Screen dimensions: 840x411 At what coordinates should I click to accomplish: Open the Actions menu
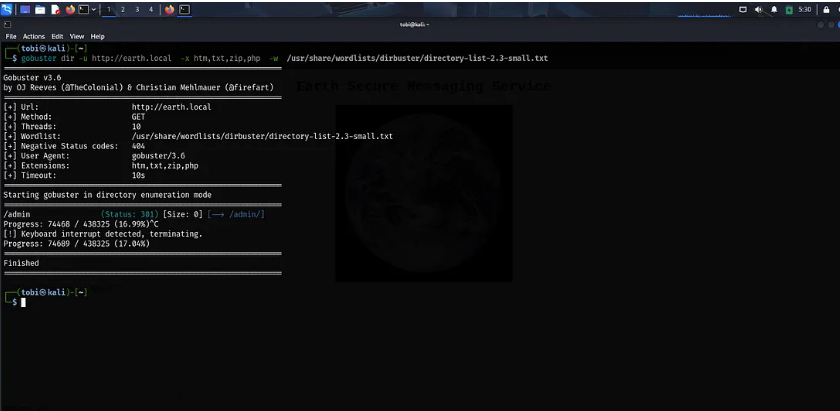[34, 36]
